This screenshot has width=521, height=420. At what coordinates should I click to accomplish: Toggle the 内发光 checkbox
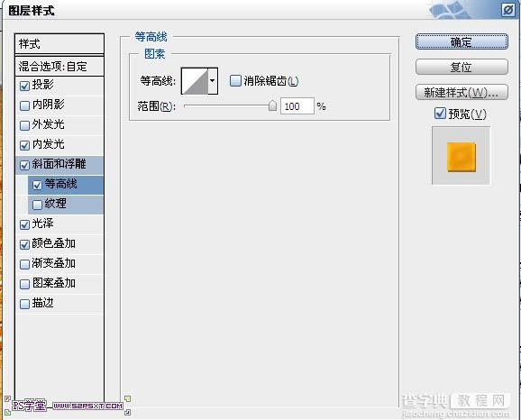coord(24,145)
